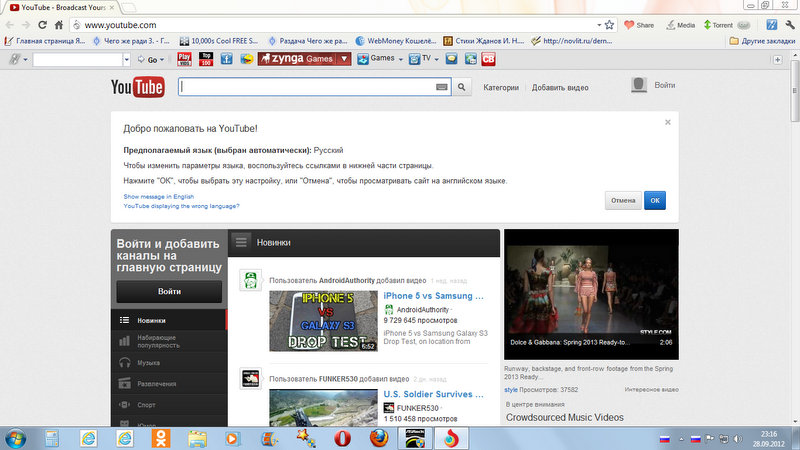
Task: Click Войти in the header
Action: point(665,85)
